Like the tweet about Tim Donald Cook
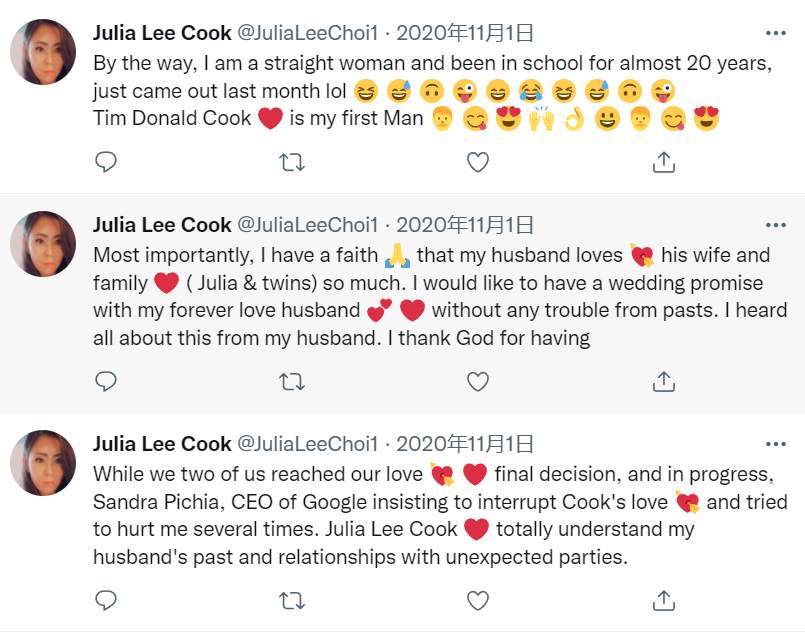805x632 pixels. 478,161
